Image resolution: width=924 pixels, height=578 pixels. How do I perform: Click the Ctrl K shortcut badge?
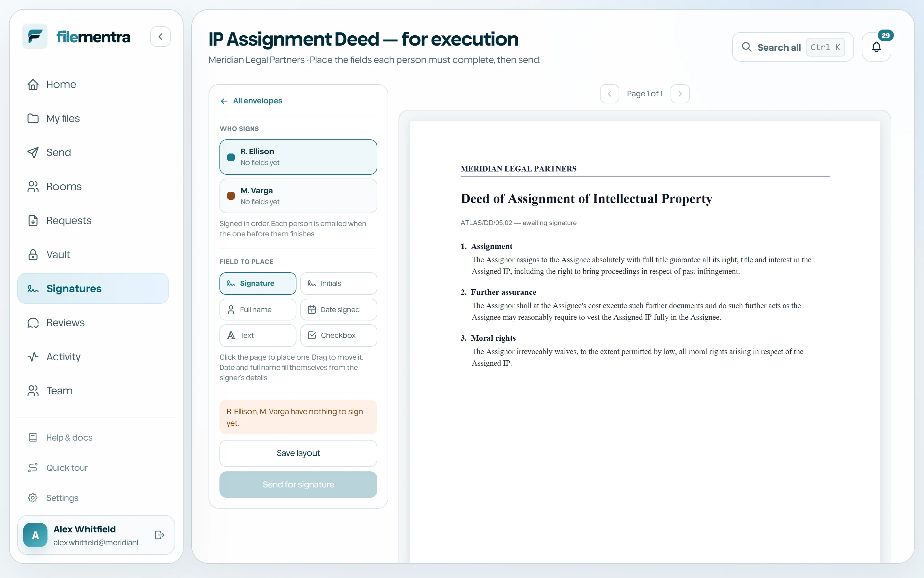pos(825,47)
